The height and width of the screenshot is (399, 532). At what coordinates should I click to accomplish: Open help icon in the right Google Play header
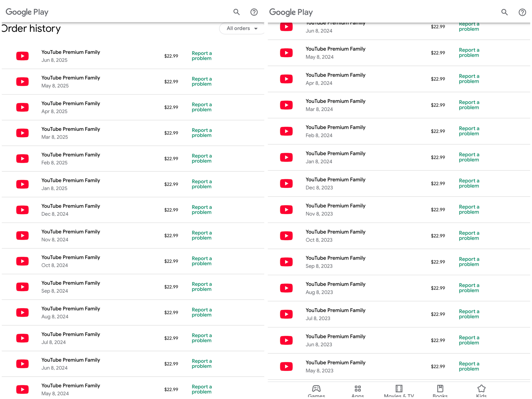coord(522,12)
